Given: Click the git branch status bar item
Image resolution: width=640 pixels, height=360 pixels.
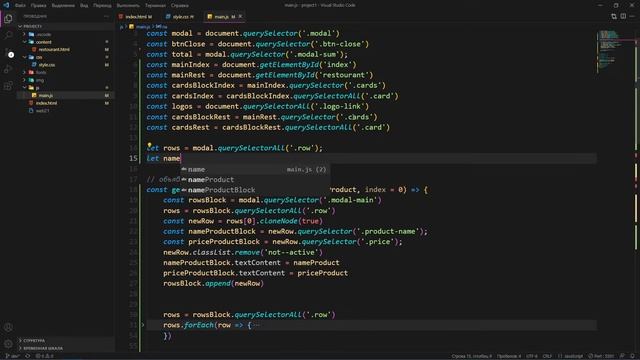Looking at the screenshot, I should [12, 356].
